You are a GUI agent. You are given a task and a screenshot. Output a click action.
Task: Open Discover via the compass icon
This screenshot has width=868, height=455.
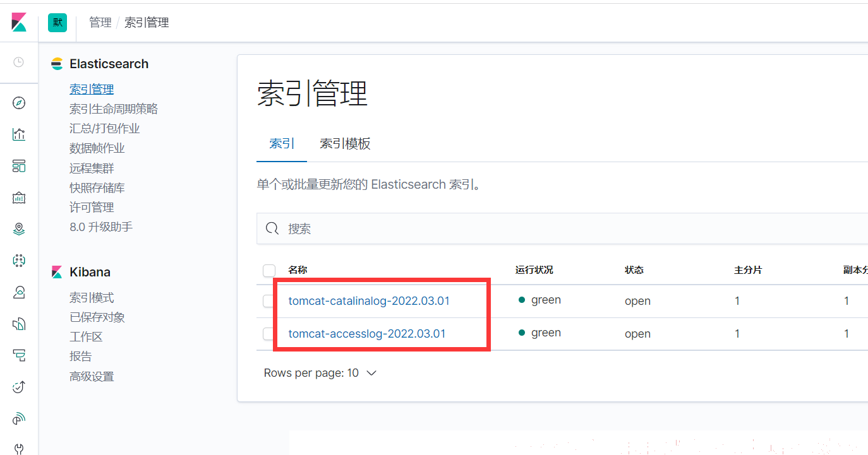19,103
